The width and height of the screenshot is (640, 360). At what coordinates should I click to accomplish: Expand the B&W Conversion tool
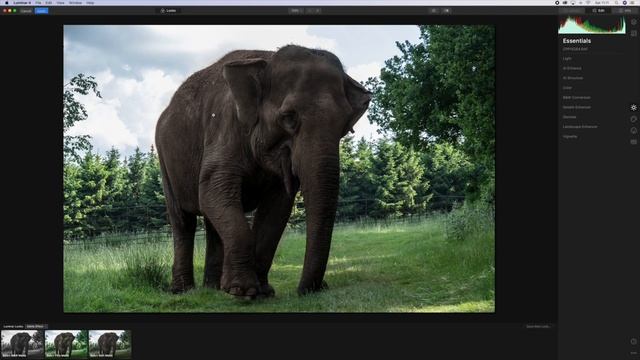[x=576, y=98]
